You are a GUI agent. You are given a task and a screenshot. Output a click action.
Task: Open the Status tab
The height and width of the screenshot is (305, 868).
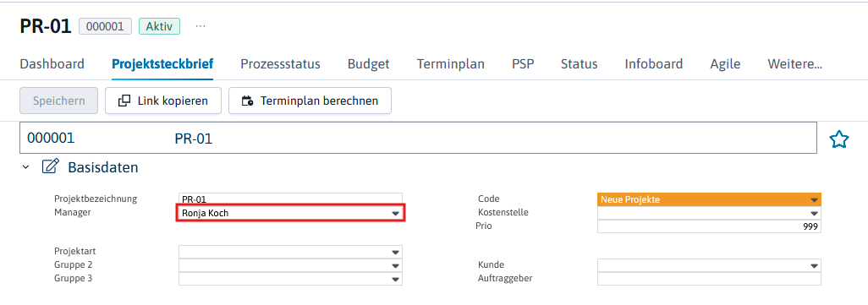point(579,64)
